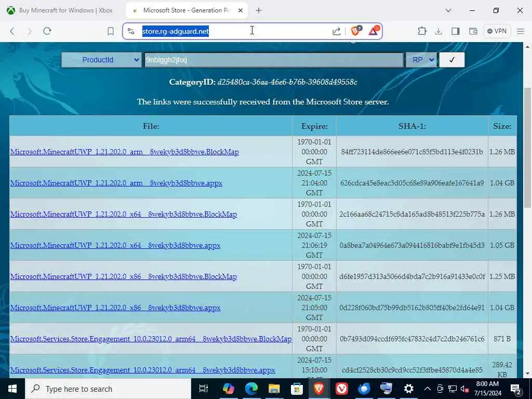
Task: Show hidden system tray icons
Action: click(428, 389)
